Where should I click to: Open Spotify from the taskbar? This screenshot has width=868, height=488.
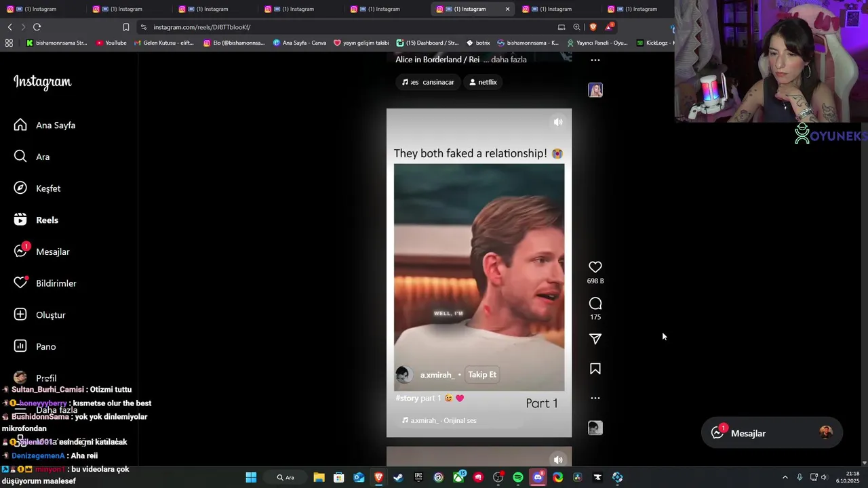pos(518,477)
